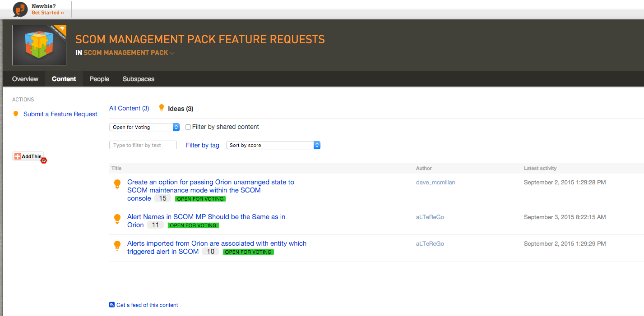Click the Latest activity column header
Screen dimensions: 644x316
point(540,168)
